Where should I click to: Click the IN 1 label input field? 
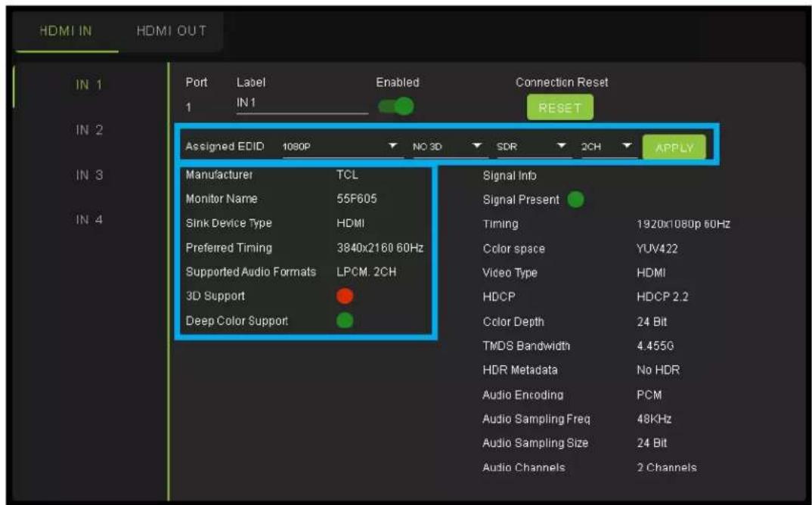coord(302,104)
